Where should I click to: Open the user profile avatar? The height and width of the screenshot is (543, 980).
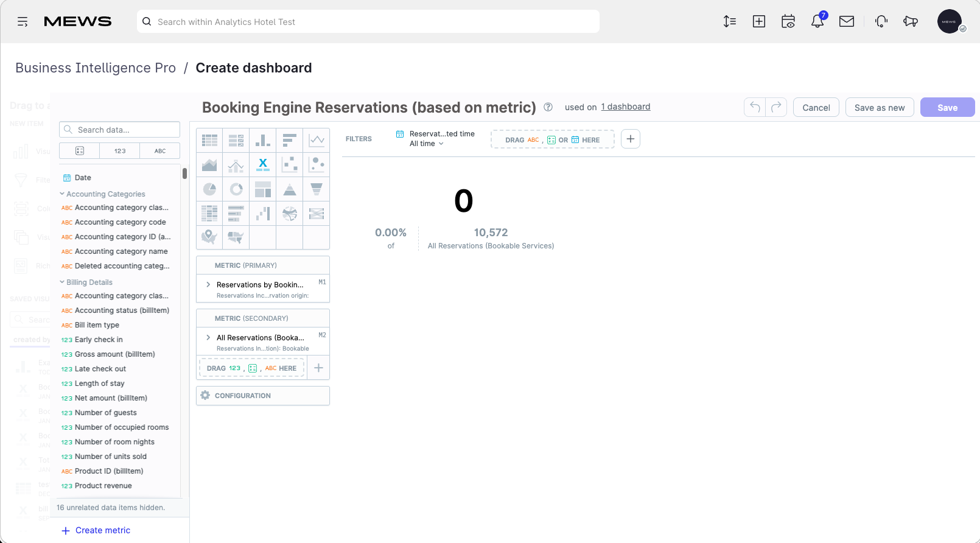(950, 21)
